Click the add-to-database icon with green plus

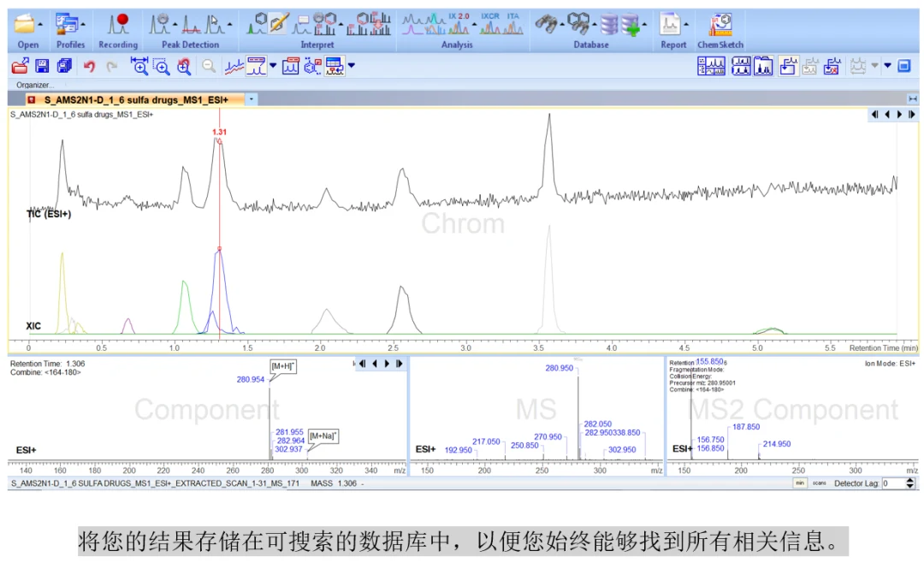tap(630, 25)
